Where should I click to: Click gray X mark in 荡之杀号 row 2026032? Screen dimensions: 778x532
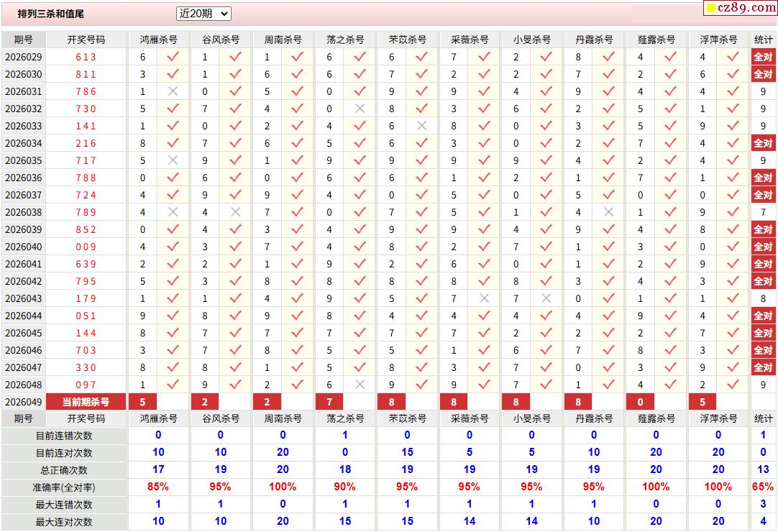point(360,109)
